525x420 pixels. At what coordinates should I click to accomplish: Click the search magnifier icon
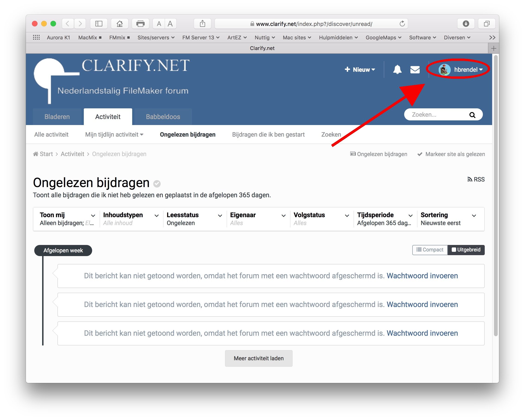click(x=472, y=115)
